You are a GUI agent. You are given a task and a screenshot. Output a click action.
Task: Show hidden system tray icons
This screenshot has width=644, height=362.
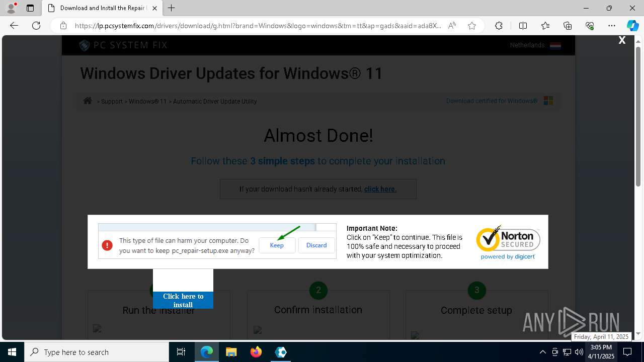pyautogui.click(x=542, y=352)
